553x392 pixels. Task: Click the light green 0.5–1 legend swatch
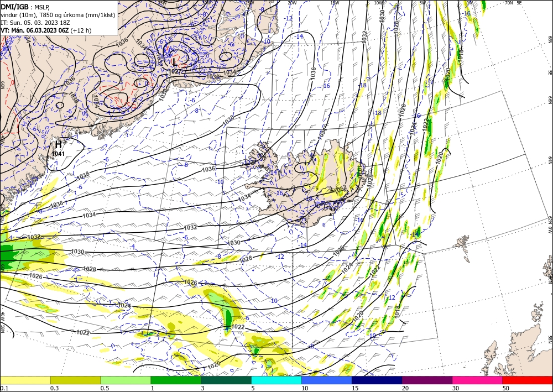(126, 380)
